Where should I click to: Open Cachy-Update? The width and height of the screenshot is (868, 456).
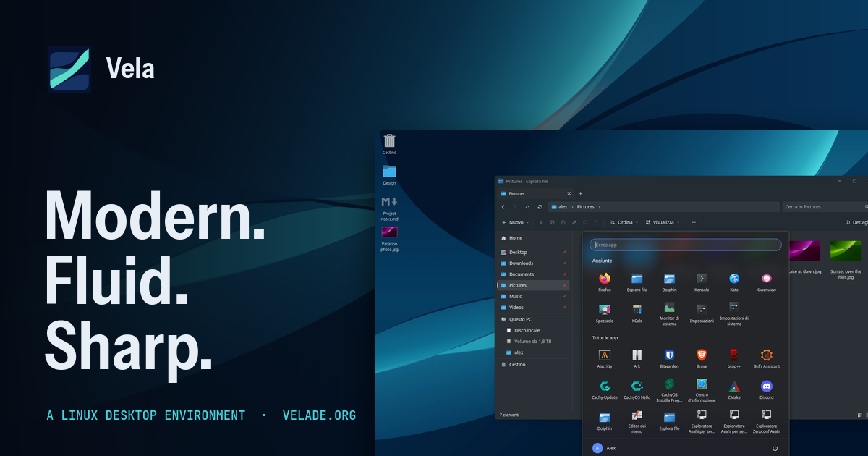(605, 389)
